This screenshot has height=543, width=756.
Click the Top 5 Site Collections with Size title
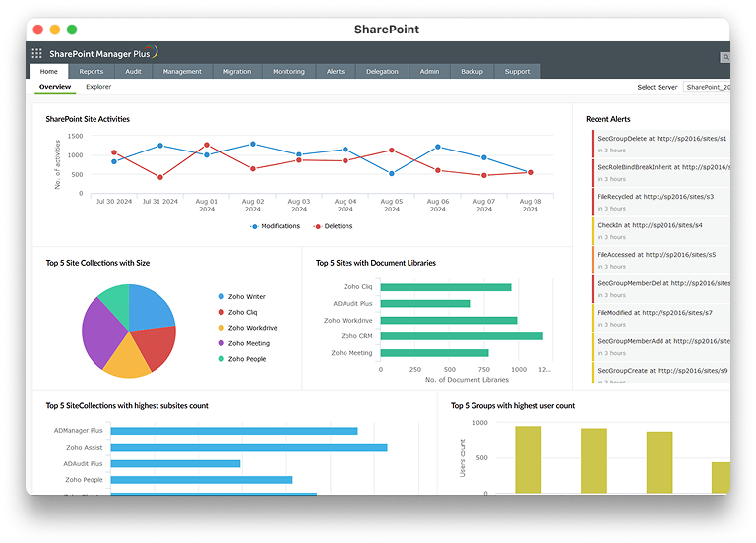(x=97, y=263)
